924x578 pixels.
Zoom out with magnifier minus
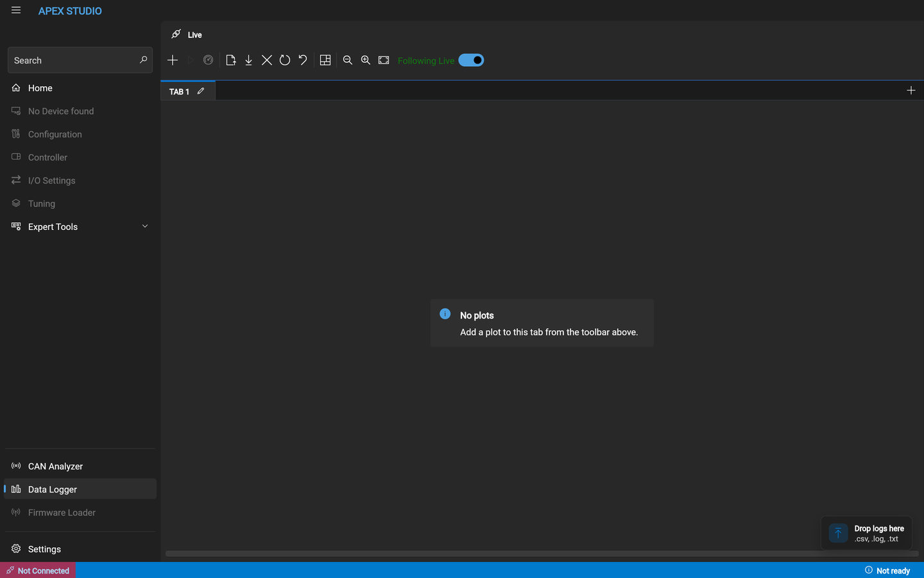(348, 60)
